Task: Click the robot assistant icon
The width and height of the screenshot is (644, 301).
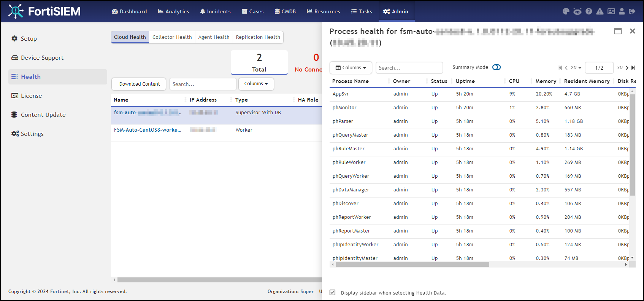Action: click(x=577, y=11)
